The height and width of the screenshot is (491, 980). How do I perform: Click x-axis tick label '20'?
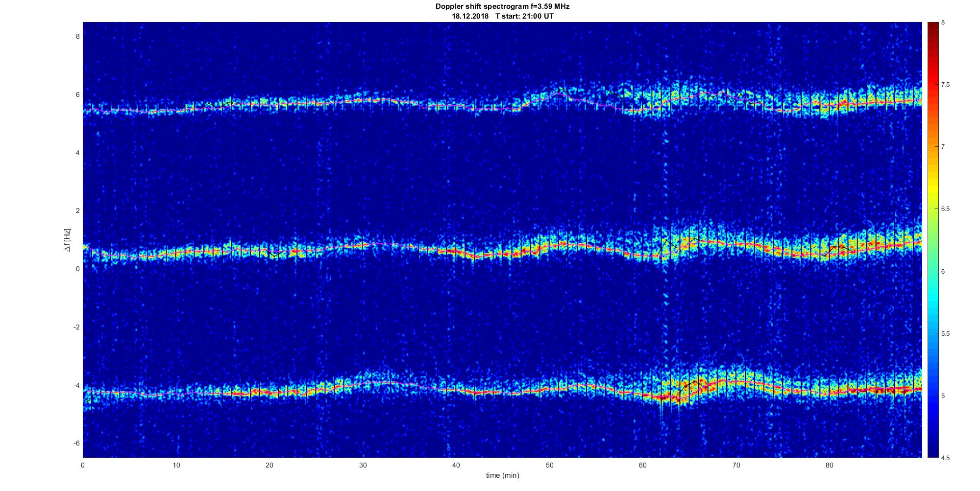[x=269, y=465]
